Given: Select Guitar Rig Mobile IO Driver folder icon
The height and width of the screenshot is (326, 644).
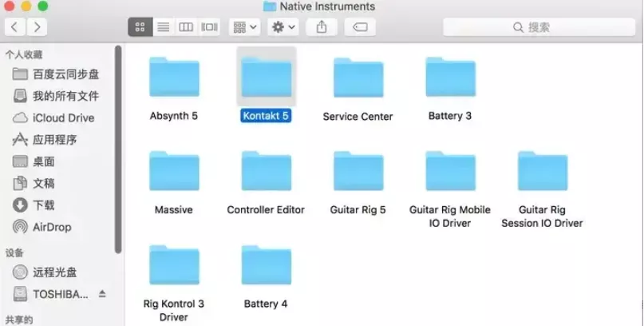Looking at the screenshot, I should click(x=451, y=171).
